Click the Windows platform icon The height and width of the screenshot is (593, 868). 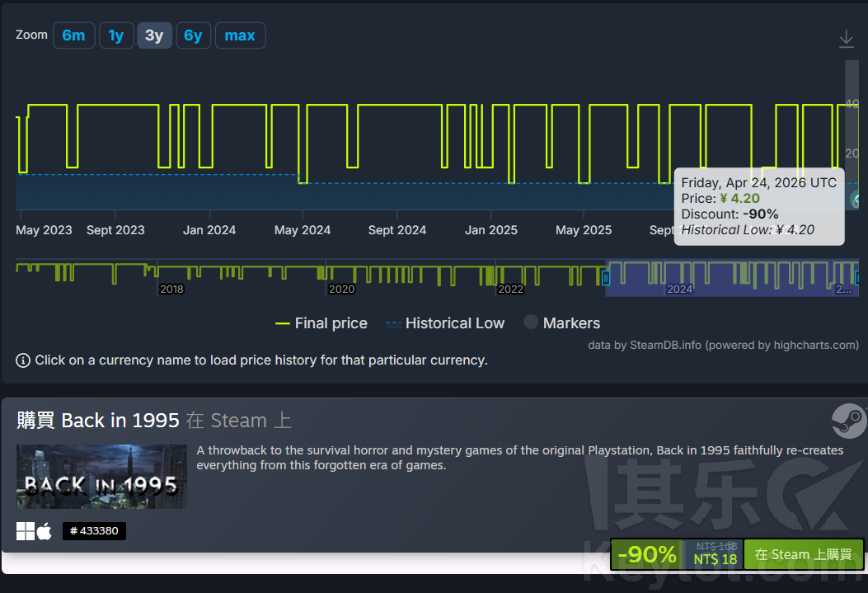click(x=26, y=531)
